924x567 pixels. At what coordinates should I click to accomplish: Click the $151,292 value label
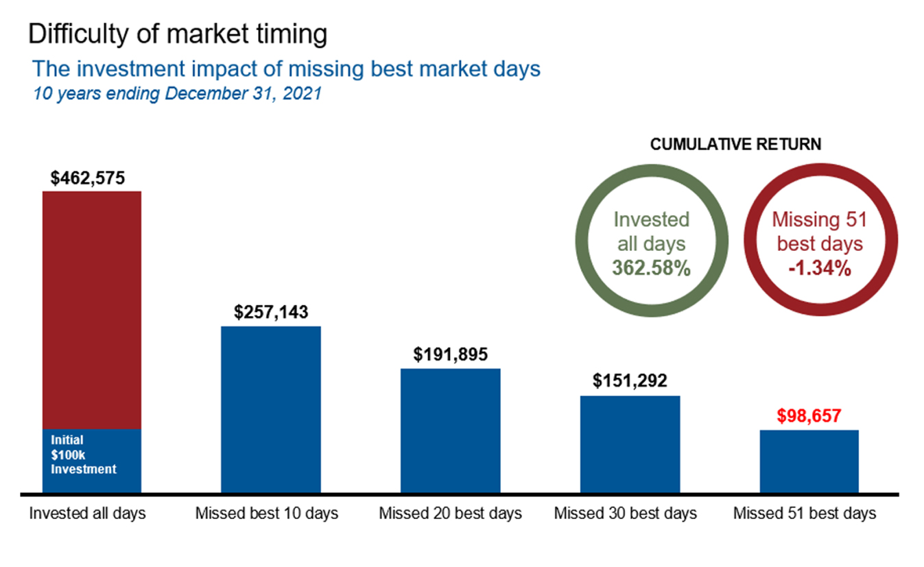point(629,381)
